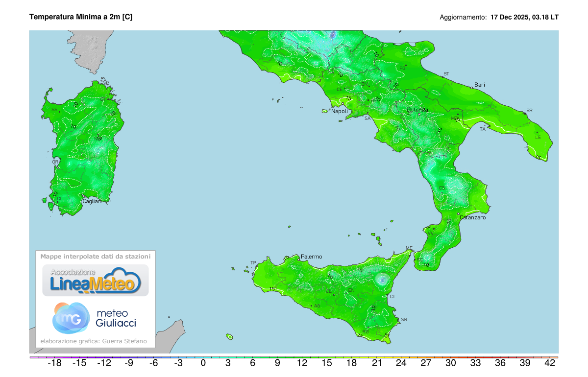Expand the EN province region in Sicily
The height and width of the screenshot is (377, 588).
(351, 290)
